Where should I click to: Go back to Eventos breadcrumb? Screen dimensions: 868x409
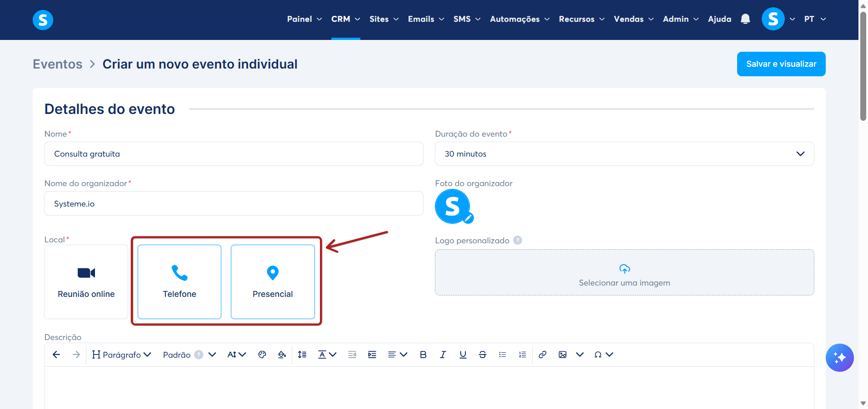coord(58,64)
